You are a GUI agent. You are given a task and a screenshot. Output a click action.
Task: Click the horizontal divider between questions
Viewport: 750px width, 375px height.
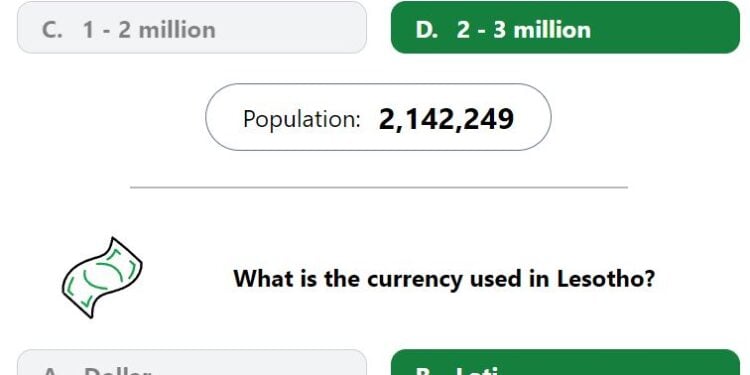(x=379, y=188)
